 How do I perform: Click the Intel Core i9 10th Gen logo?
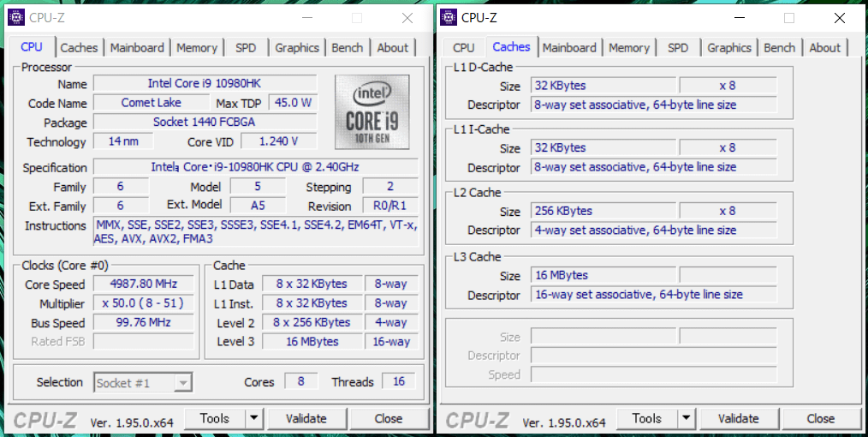(x=372, y=112)
